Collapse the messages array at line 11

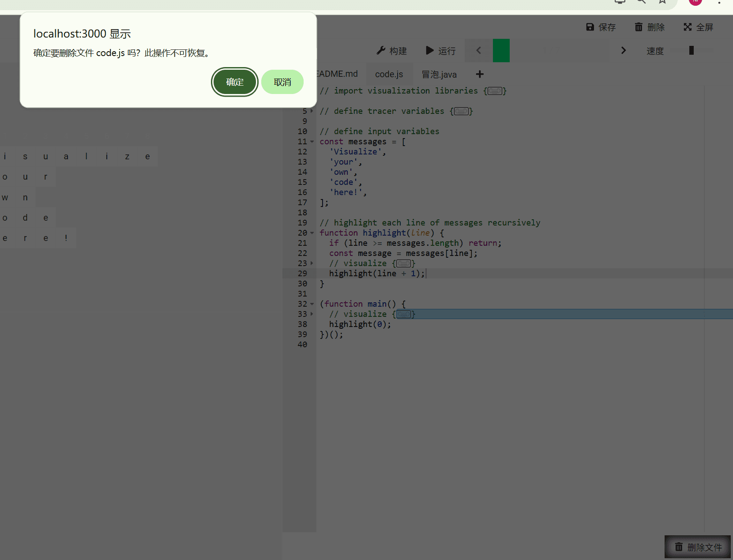[x=312, y=142]
